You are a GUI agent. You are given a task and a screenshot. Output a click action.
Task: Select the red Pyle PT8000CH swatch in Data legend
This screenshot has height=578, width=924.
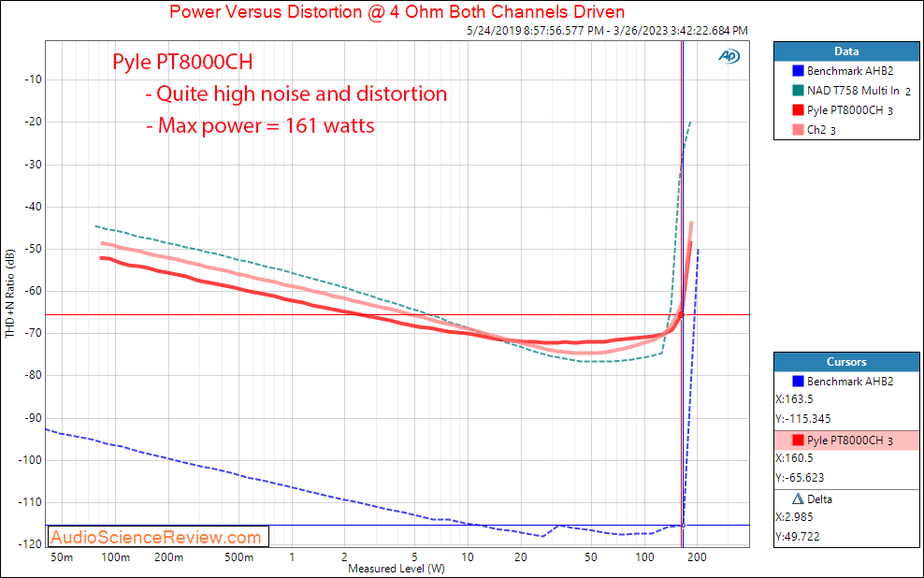tap(799, 110)
